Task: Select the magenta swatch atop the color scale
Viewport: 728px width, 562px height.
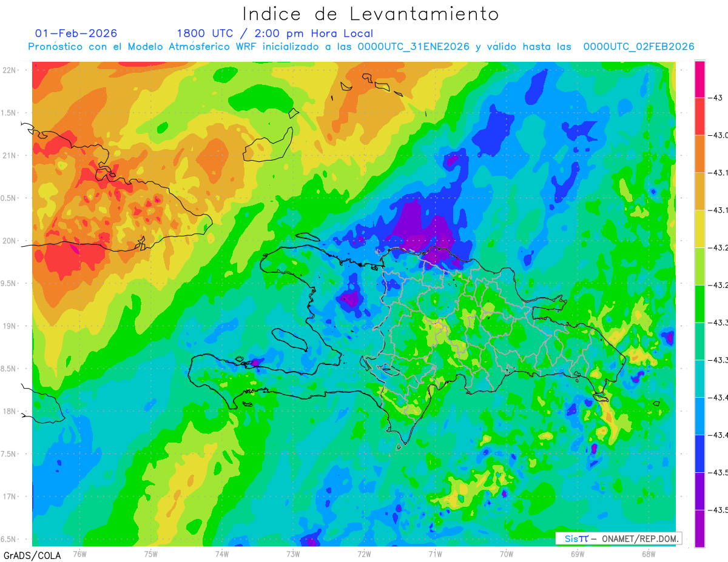Action: click(x=699, y=79)
